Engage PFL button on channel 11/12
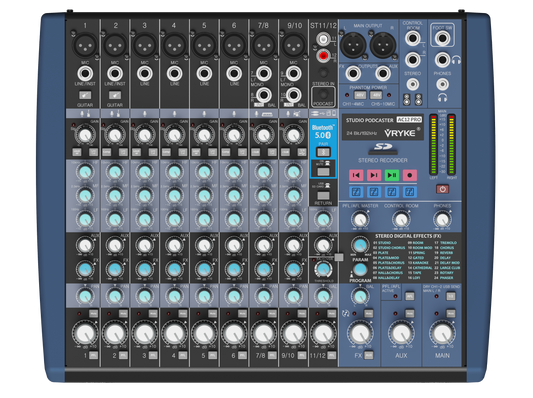533x398 pixels. 332,356
